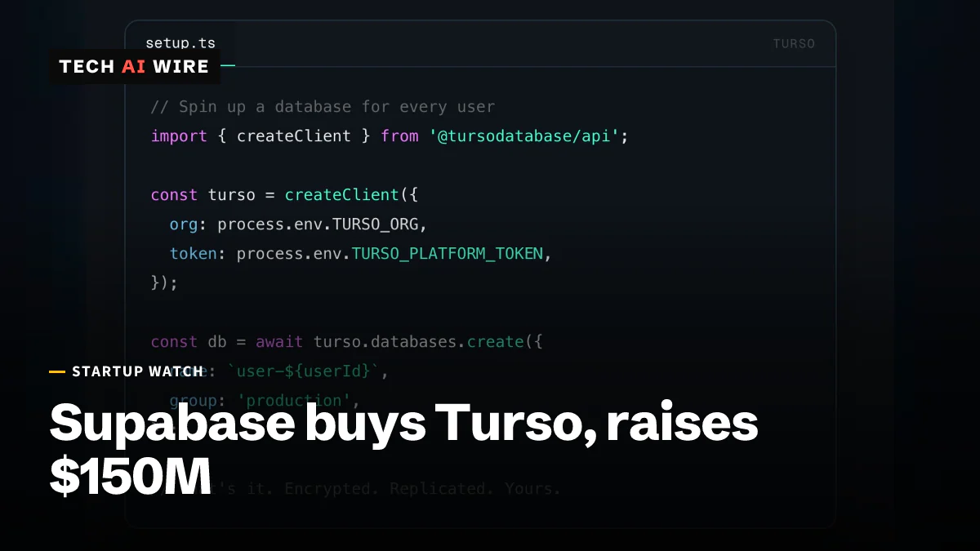Click the line "const turso = createClient({"
Screen dimensions: 980x551
pos(286,195)
